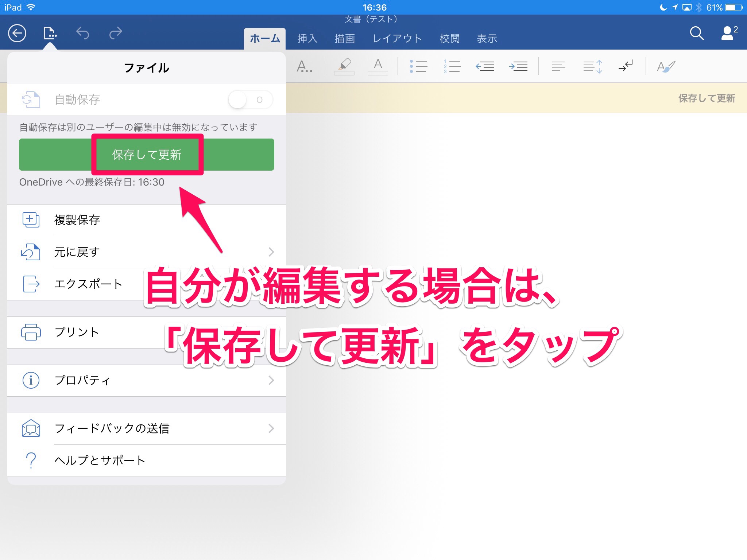Tap the green 保存して更新 button

tap(147, 155)
